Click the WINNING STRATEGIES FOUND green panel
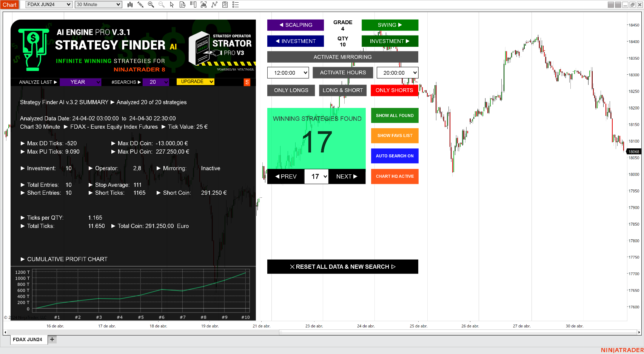644x354 pixels. pyautogui.click(x=316, y=138)
